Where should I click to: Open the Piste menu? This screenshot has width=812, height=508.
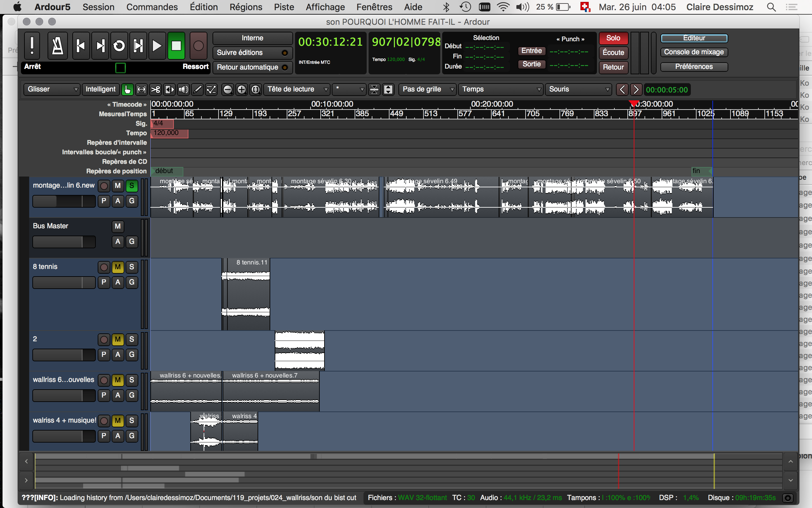(x=284, y=7)
